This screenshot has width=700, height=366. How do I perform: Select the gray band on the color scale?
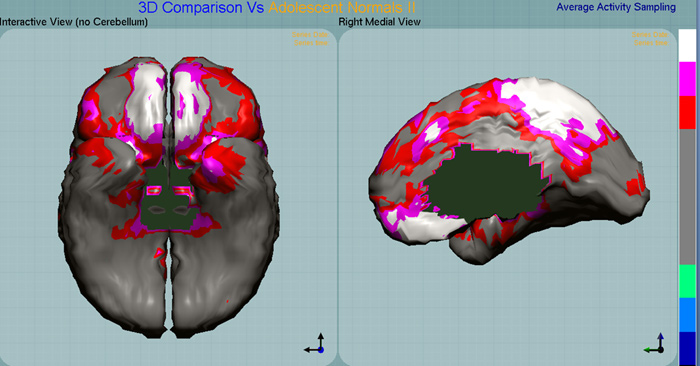tap(687, 197)
